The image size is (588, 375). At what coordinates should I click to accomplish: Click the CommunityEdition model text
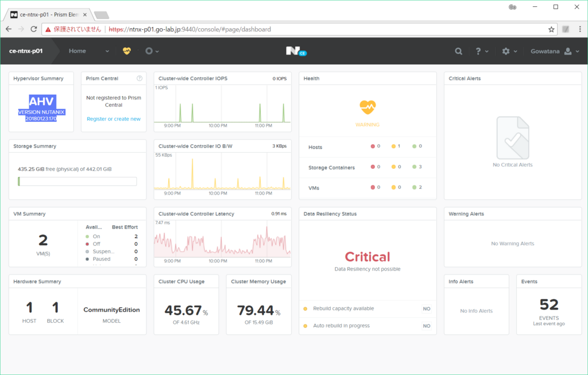[112, 310]
